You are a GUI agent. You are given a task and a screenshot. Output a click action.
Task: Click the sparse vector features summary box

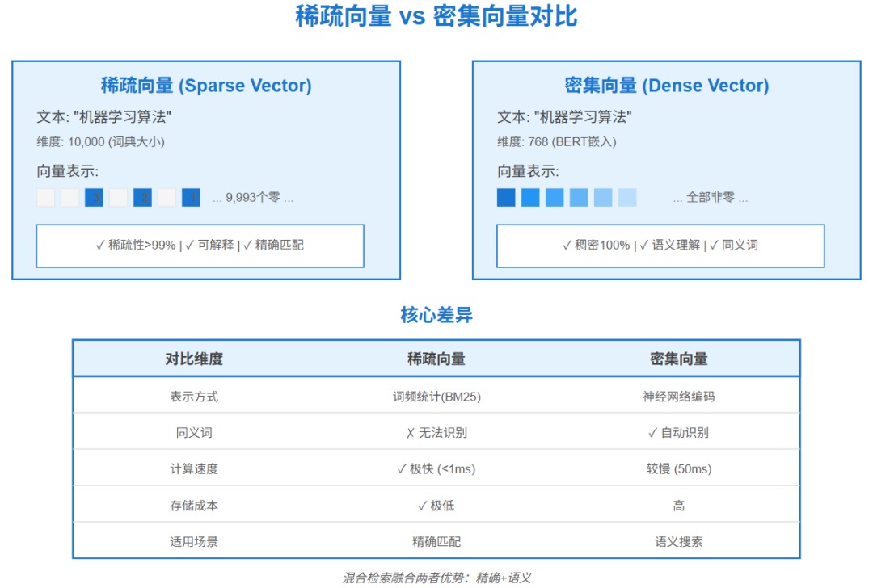point(200,246)
